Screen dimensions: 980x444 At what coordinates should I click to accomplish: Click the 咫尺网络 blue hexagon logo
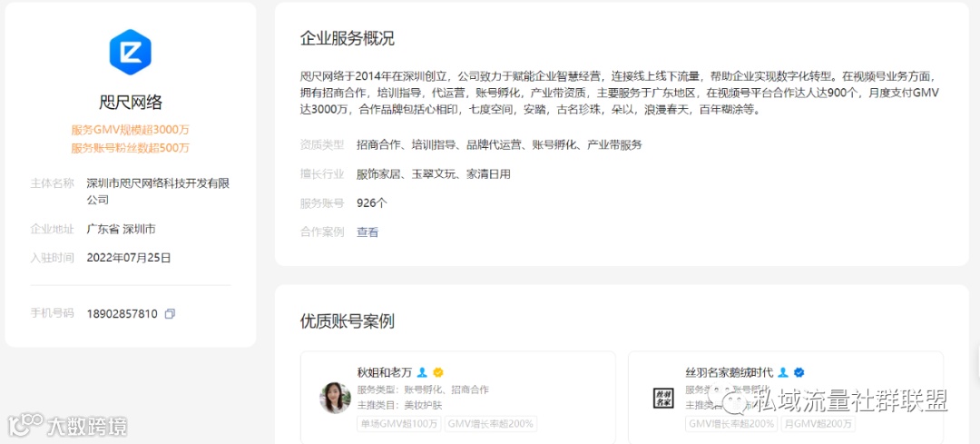130,52
